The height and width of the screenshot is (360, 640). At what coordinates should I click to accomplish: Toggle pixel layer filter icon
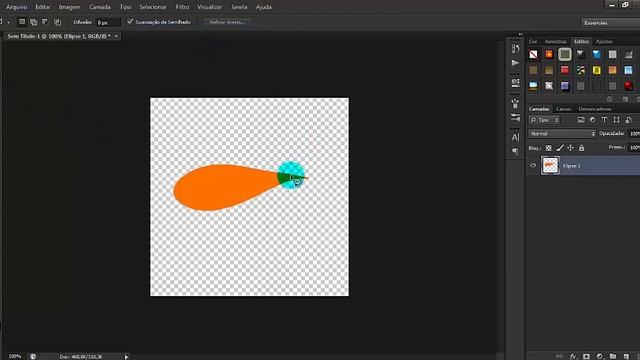(581, 120)
